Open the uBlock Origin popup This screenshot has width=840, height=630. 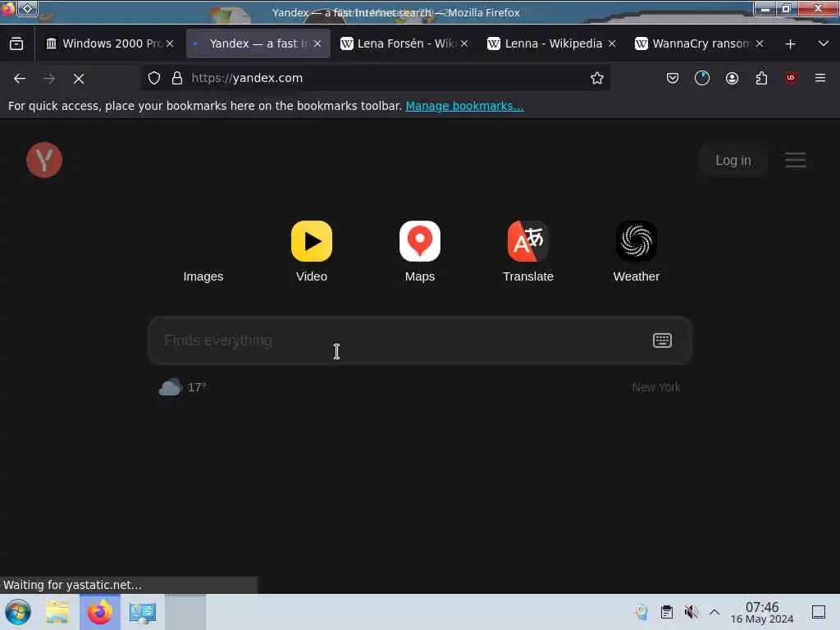coord(790,78)
